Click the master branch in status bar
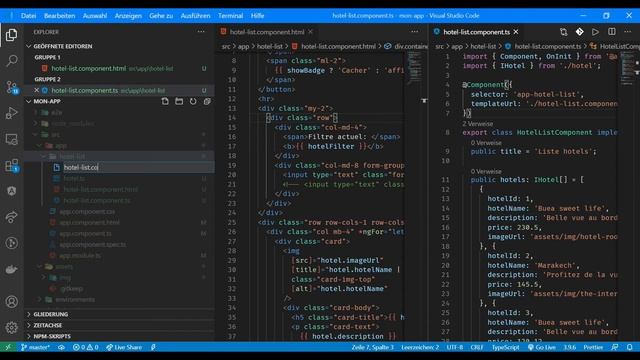The height and width of the screenshot is (360, 640). tap(35, 347)
